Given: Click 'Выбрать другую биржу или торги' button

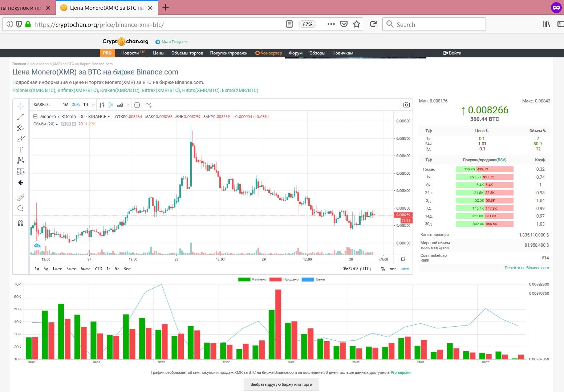Looking at the screenshot, I should click(281, 384).
